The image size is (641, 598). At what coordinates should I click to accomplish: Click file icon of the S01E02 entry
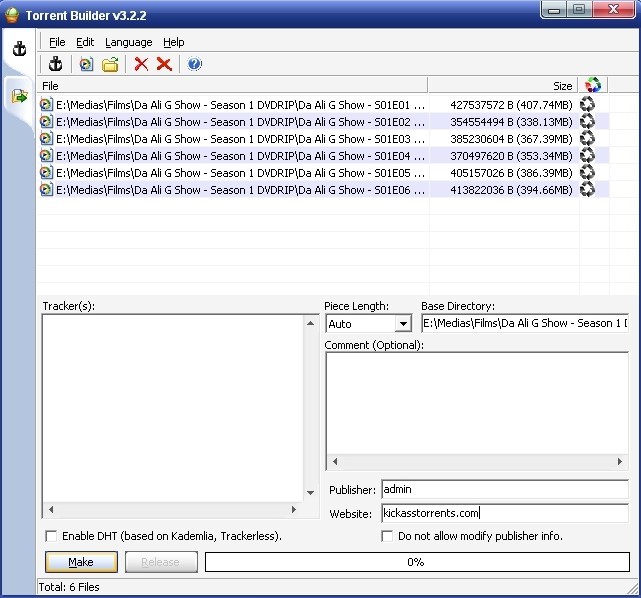tap(46, 122)
